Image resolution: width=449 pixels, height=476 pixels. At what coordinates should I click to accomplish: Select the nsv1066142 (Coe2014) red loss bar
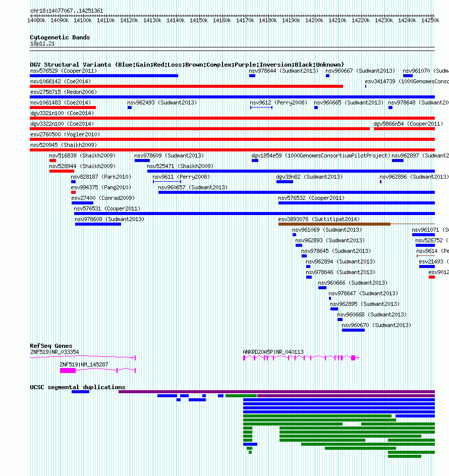186,86
